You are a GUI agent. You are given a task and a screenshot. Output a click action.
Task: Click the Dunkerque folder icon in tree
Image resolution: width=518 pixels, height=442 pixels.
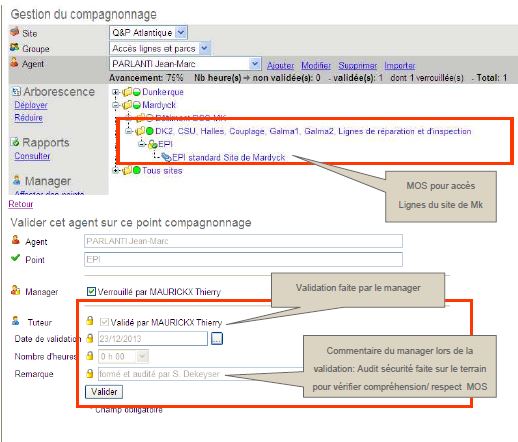[127, 92]
